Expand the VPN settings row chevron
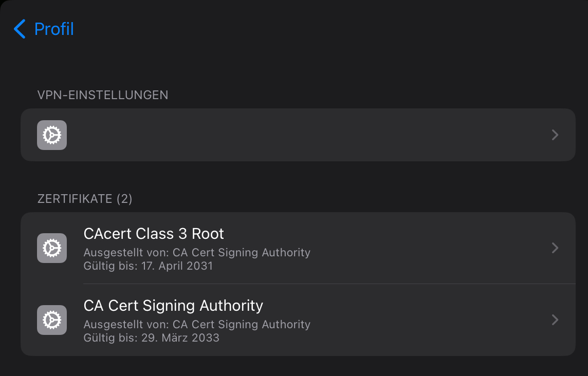Screen dimensions: 588x376 click(555, 135)
